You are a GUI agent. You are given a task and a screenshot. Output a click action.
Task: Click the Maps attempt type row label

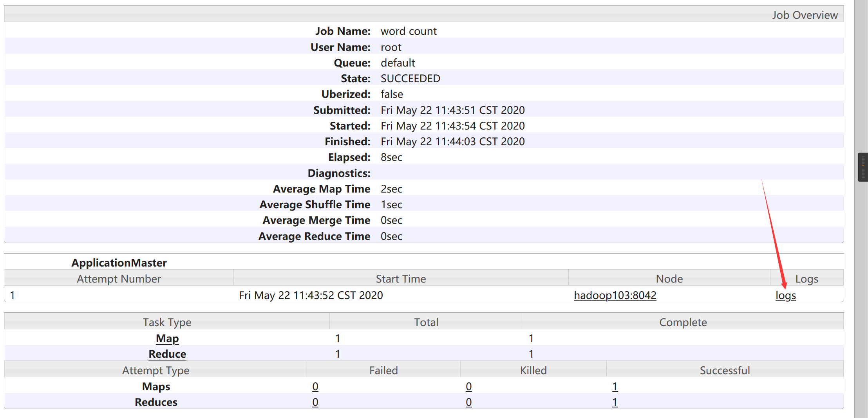click(156, 386)
